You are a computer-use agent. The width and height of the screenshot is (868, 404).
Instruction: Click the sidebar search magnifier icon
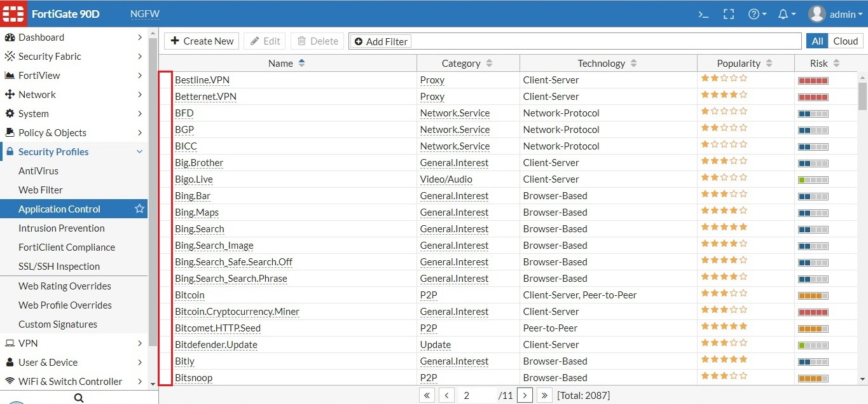[x=78, y=398]
